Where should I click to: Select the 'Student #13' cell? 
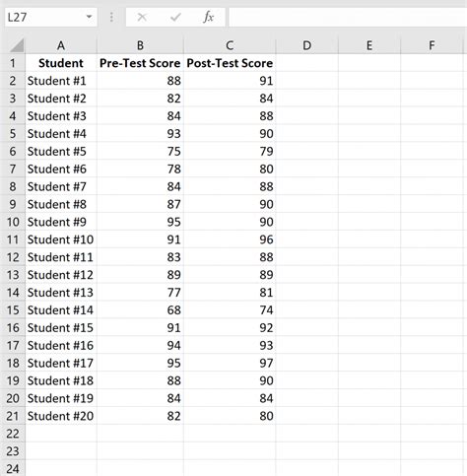[61, 293]
